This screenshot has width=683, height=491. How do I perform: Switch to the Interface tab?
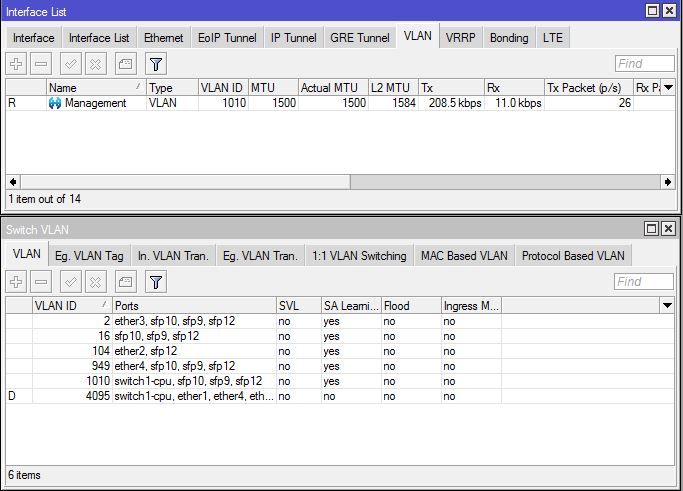(x=34, y=38)
